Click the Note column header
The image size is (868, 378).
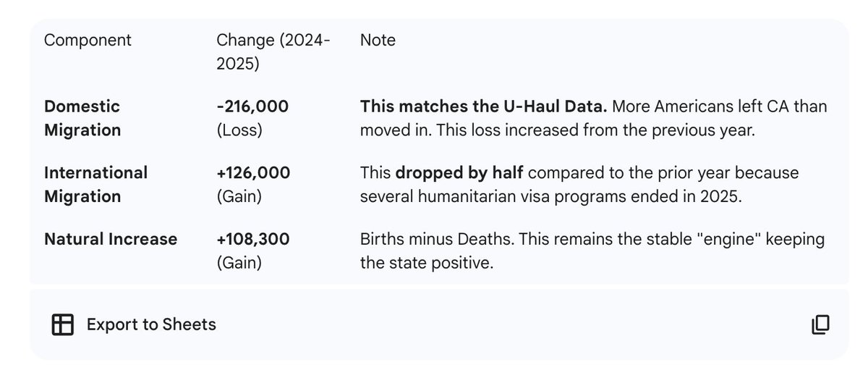378,40
